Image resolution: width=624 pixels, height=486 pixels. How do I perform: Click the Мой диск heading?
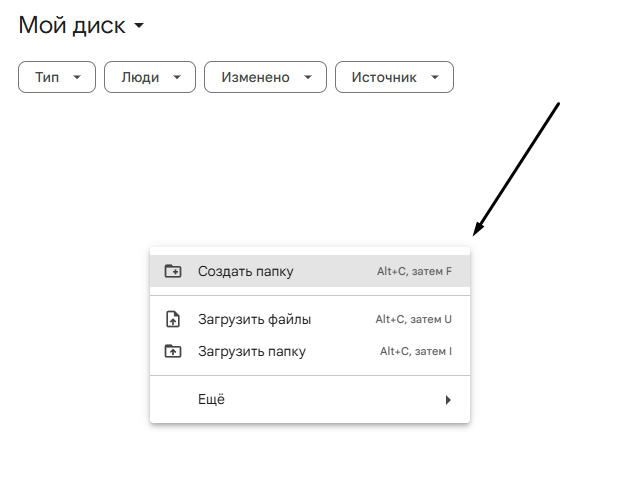[72, 25]
